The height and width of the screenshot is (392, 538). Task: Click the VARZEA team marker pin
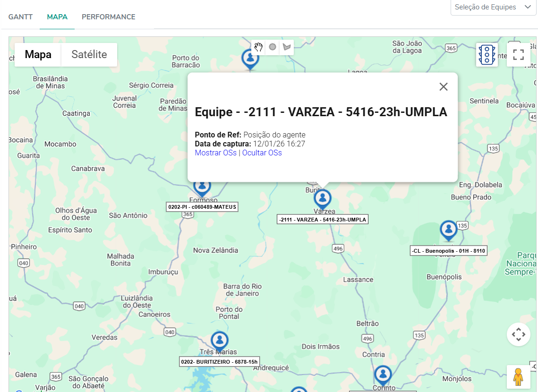click(323, 199)
